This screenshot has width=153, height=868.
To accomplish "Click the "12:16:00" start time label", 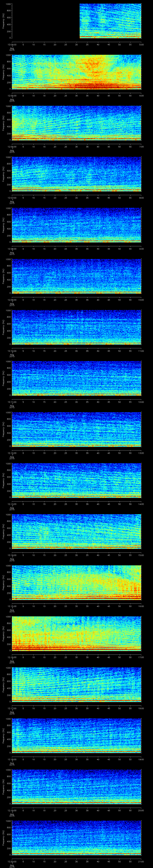I will pyautogui.click(x=12, y=657).
